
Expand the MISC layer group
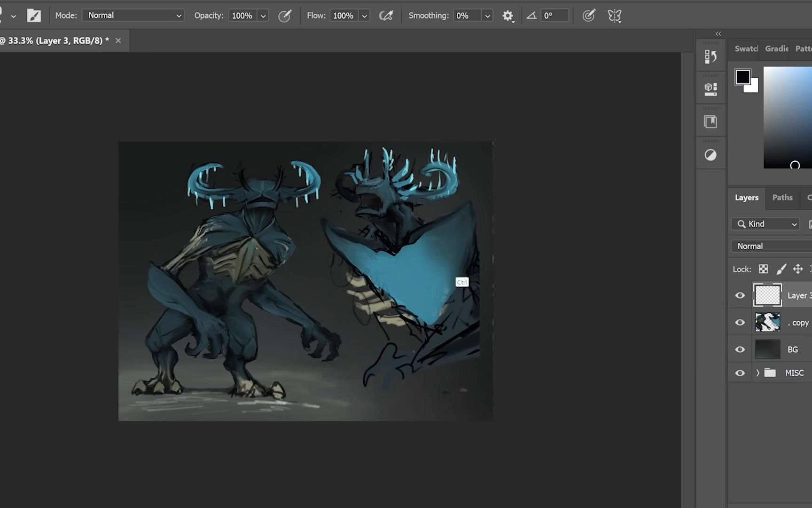[757, 373]
